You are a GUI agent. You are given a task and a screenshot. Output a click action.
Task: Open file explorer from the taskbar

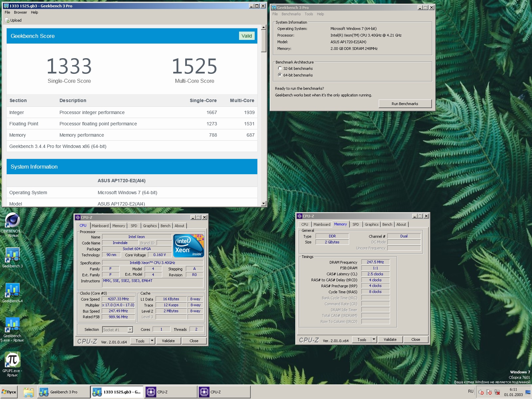[29, 392]
